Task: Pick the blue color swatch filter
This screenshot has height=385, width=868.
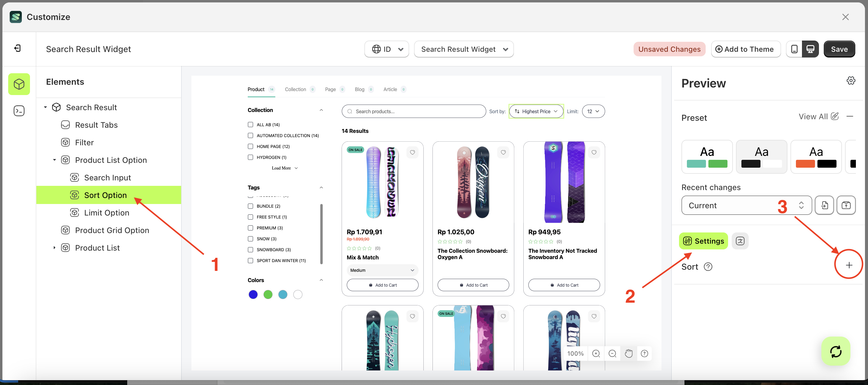Action: click(x=253, y=295)
